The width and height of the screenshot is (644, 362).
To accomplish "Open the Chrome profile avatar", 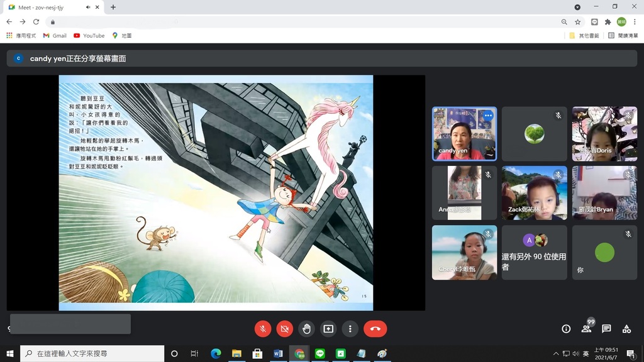I will (621, 22).
